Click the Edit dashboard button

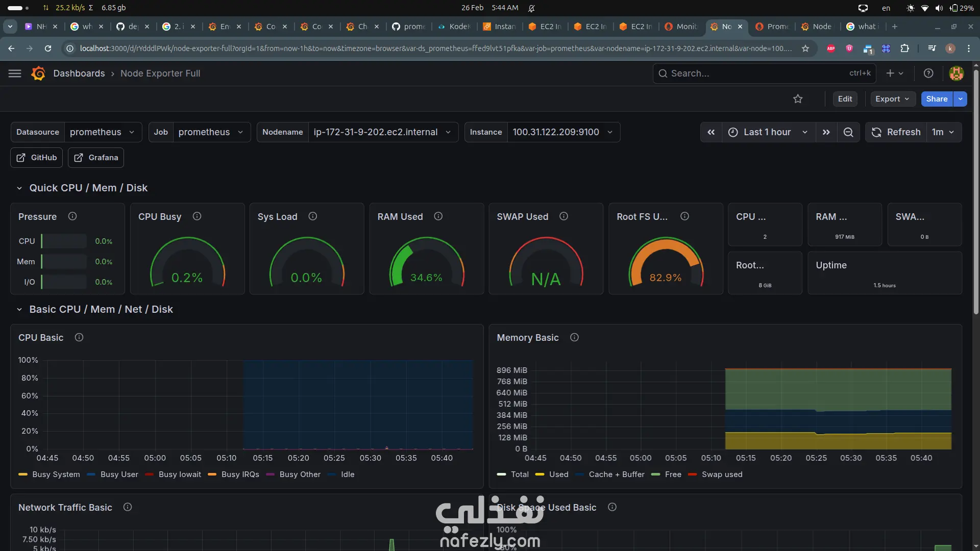pyautogui.click(x=845, y=99)
